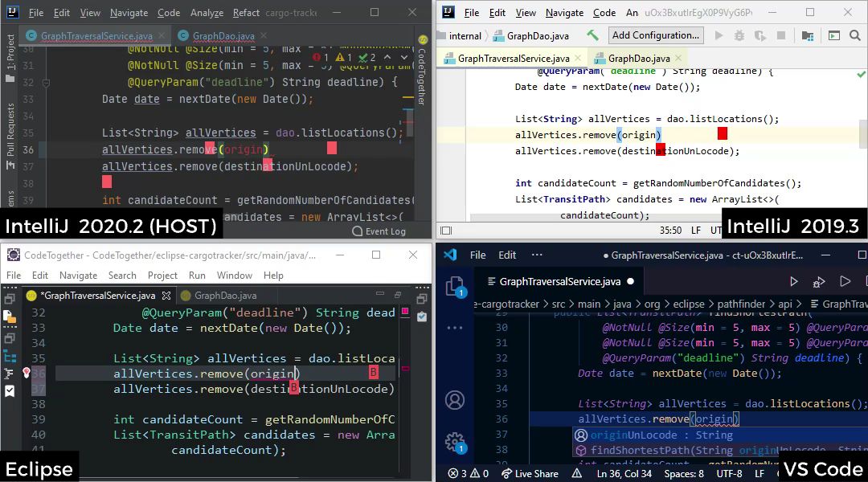This screenshot has height=482, width=868.
Task: Open Search Everywhere magnifier in IntelliJ 2019.3
Action: click(x=854, y=36)
